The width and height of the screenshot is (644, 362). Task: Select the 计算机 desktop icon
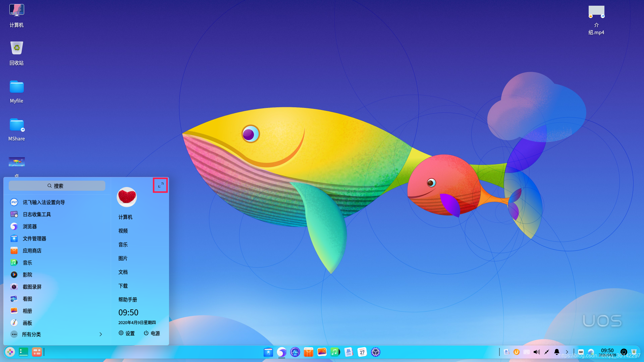[16, 16]
